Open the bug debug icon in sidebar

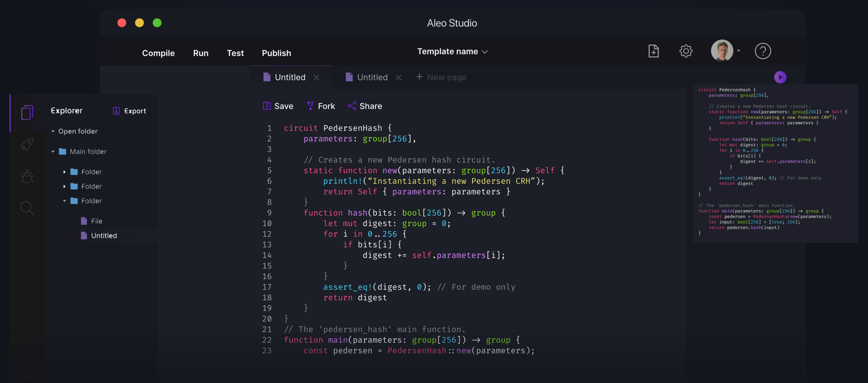27,176
